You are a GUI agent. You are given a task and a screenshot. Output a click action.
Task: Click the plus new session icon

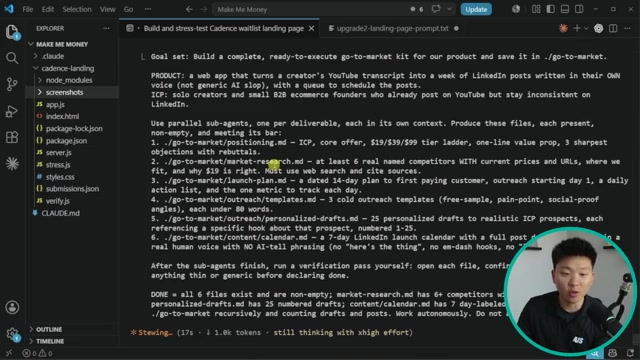coord(577,28)
